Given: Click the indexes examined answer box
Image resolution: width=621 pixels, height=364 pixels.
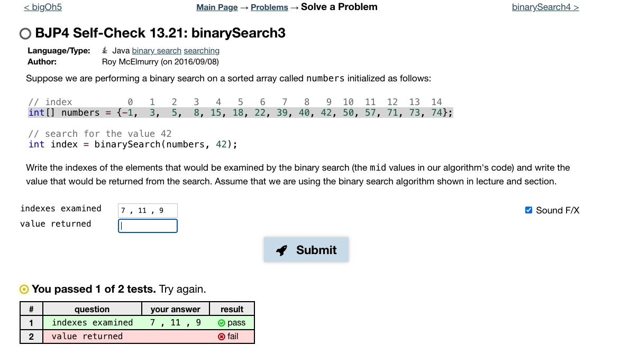Looking at the screenshot, I should click(x=148, y=210).
